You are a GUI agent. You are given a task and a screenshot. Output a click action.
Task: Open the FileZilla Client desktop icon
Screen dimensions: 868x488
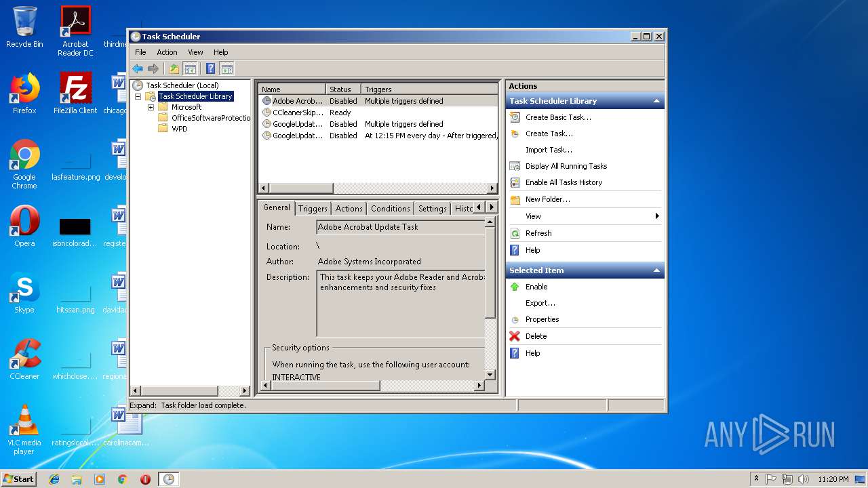pyautogui.click(x=75, y=93)
